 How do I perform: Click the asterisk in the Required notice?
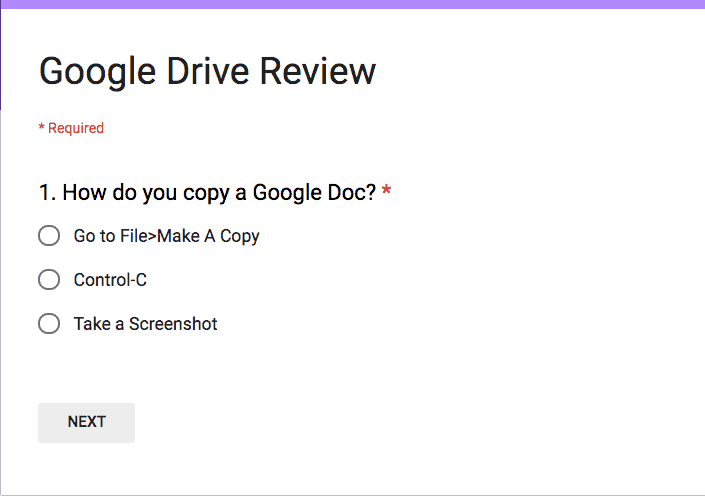[41, 127]
